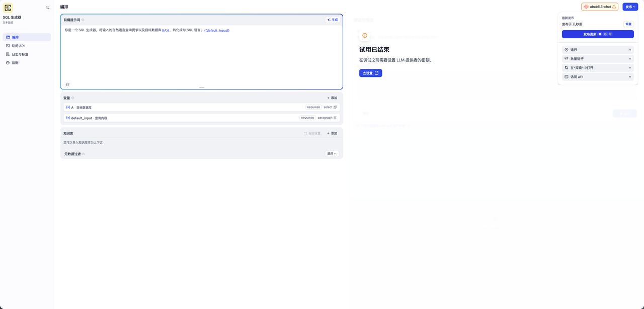The height and width of the screenshot is (309, 644).
Task: Go to 日志与标注 in the sidebar
Action: pos(20,54)
